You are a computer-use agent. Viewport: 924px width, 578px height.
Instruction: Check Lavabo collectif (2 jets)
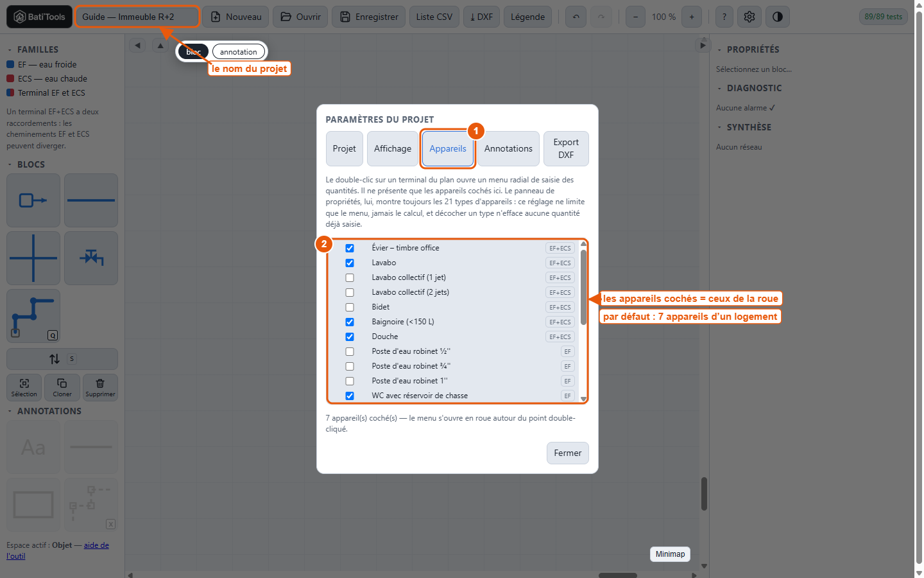(x=350, y=292)
